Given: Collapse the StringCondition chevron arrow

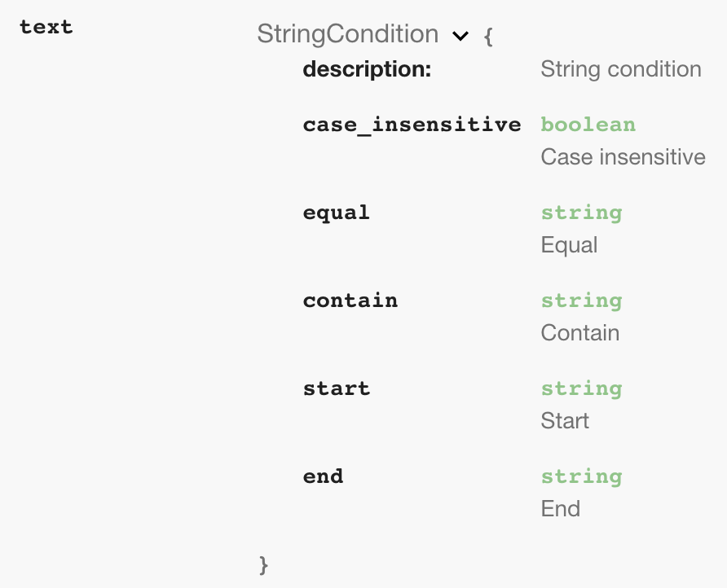Looking at the screenshot, I should pyautogui.click(x=460, y=36).
